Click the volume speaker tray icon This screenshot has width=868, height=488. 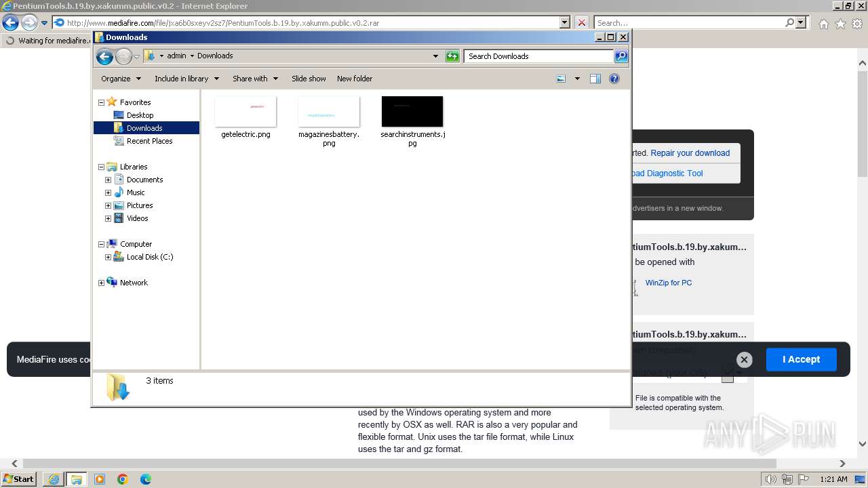(x=771, y=479)
